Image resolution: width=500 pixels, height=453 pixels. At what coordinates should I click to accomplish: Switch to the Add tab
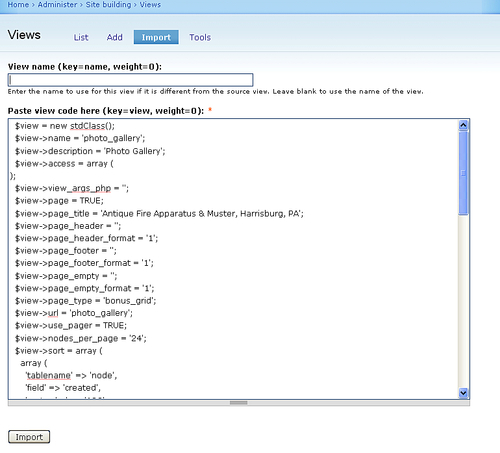tap(115, 37)
